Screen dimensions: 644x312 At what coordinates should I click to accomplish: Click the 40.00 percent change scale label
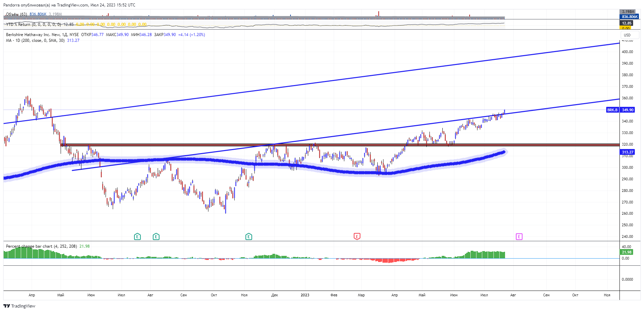(x=626, y=247)
